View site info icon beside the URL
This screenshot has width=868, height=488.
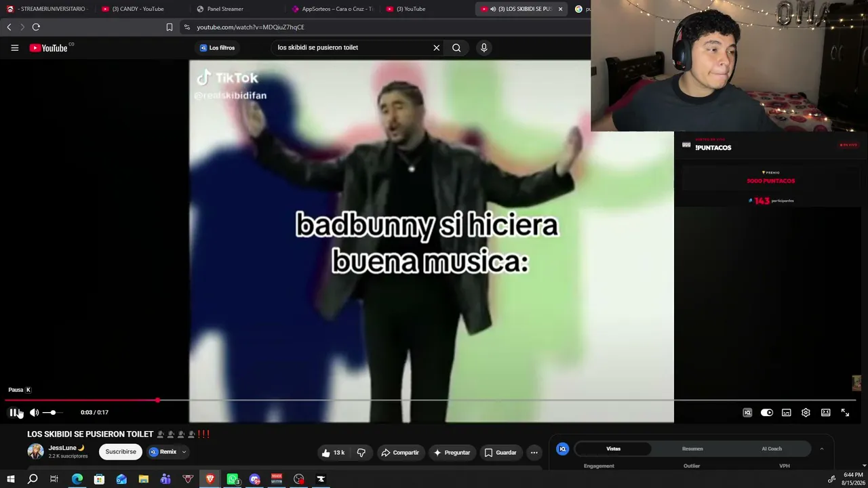pyautogui.click(x=186, y=27)
